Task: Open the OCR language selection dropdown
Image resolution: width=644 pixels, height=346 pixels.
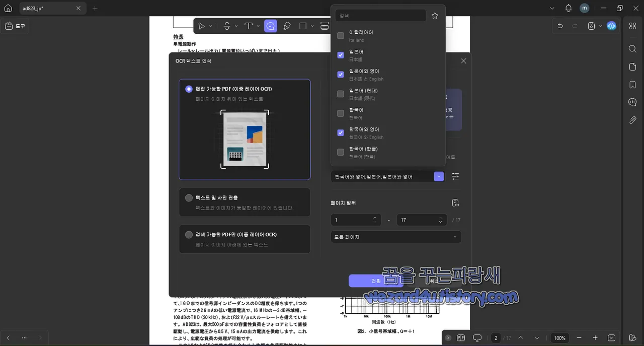Action: pyautogui.click(x=438, y=176)
